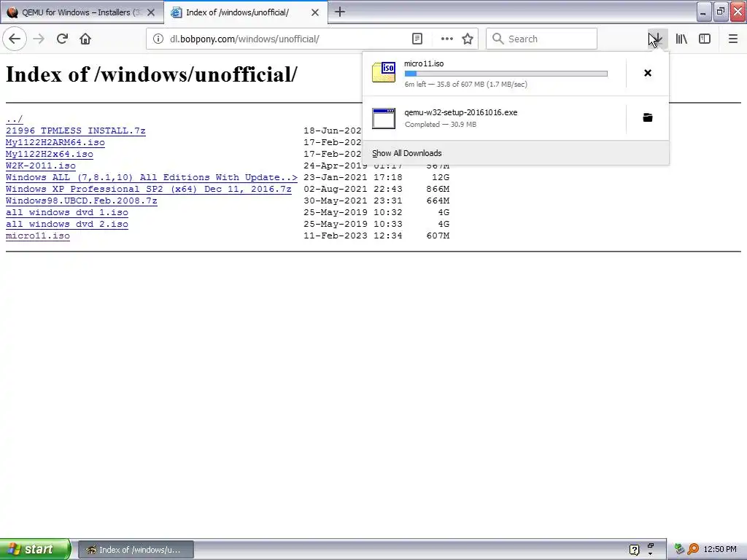Click date 30-May-2021 23:31

point(353,201)
